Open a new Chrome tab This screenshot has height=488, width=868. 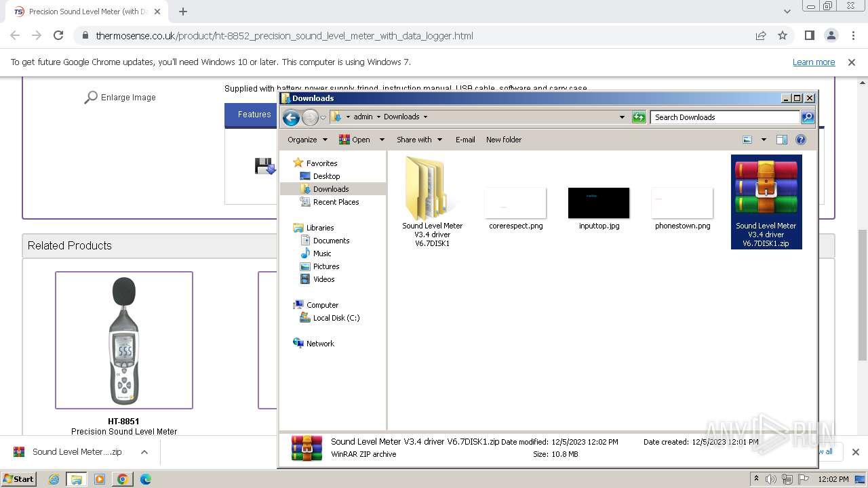tap(183, 12)
